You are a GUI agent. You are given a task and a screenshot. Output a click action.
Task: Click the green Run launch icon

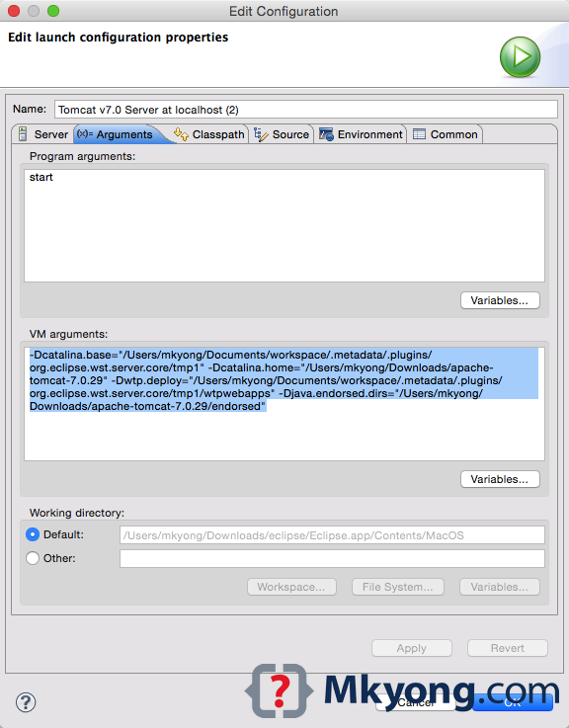tap(520, 57)
